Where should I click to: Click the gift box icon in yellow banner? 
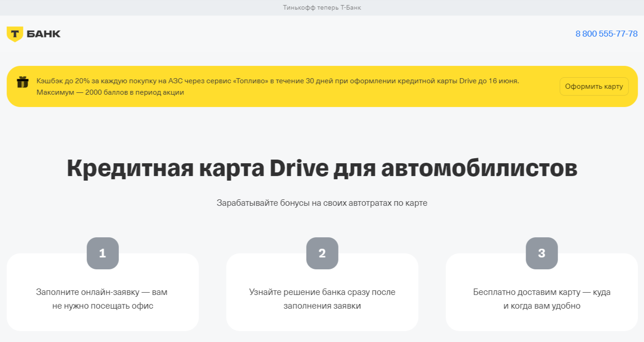[23, 82]
